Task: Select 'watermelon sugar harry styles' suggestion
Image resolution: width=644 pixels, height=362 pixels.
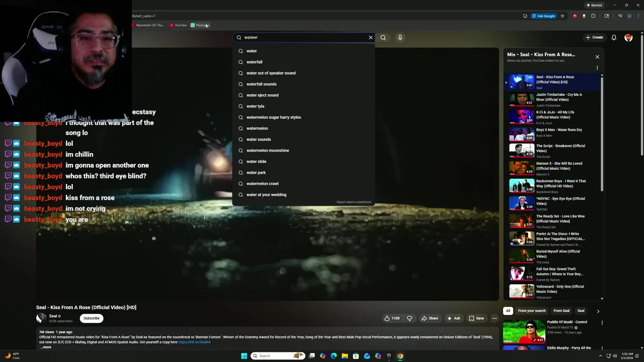Action: (303, 117)
